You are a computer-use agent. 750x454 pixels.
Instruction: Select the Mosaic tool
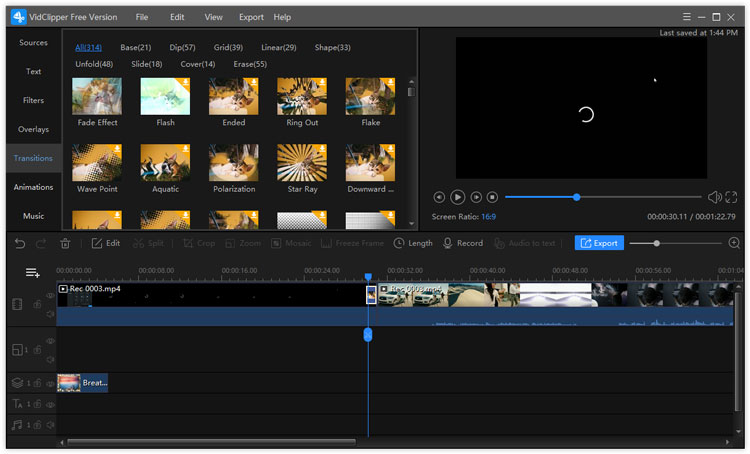coord(291,244)
